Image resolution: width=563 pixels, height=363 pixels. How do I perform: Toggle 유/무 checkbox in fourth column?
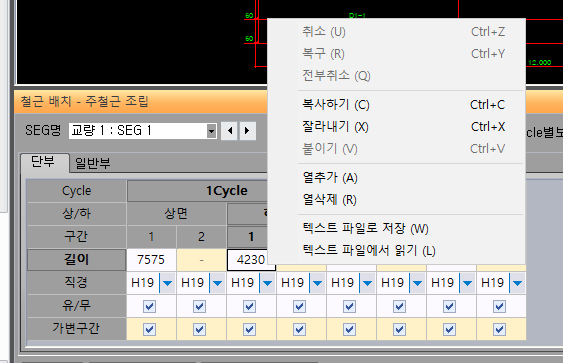coord(299,307)
